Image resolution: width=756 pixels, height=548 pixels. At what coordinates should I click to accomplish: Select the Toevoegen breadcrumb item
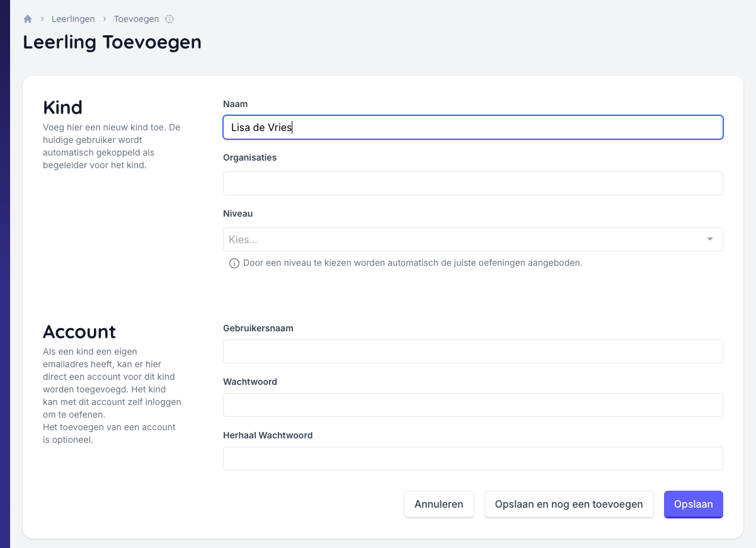coord(136,19)
